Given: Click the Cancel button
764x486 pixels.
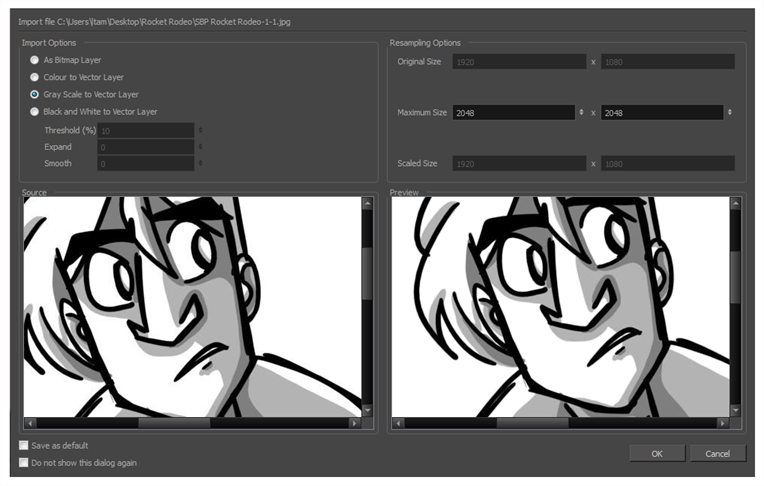Looking at the screenshot, I should coord(717,453).
